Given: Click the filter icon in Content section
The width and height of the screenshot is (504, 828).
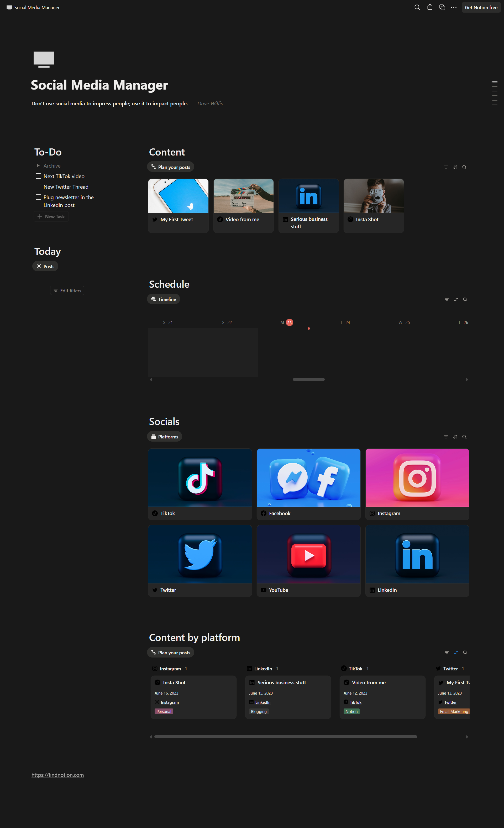Looking at the screenshot, I should (x=446, y=167).
